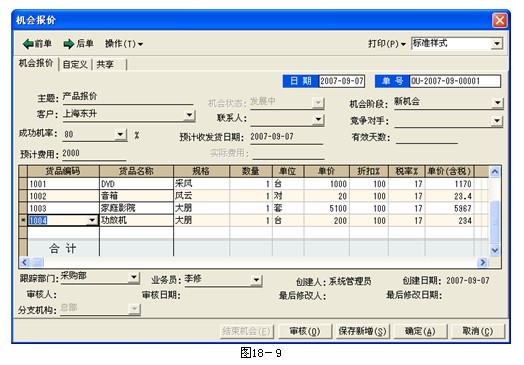Click the 日期 date field

coord(342,81)
